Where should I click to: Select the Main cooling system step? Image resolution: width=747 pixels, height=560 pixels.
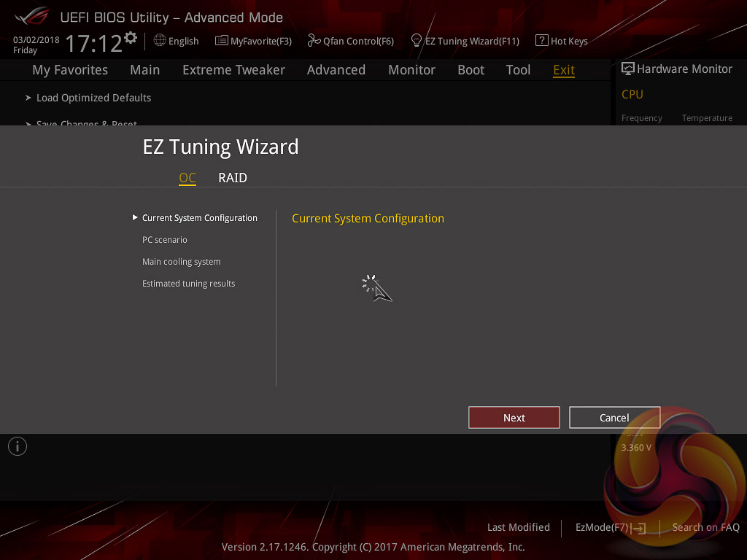pyautogui.click(x=182, y=262)
